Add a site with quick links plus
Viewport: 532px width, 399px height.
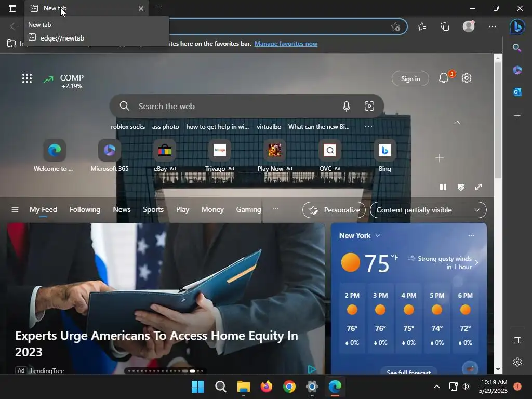tap(440, 158)
